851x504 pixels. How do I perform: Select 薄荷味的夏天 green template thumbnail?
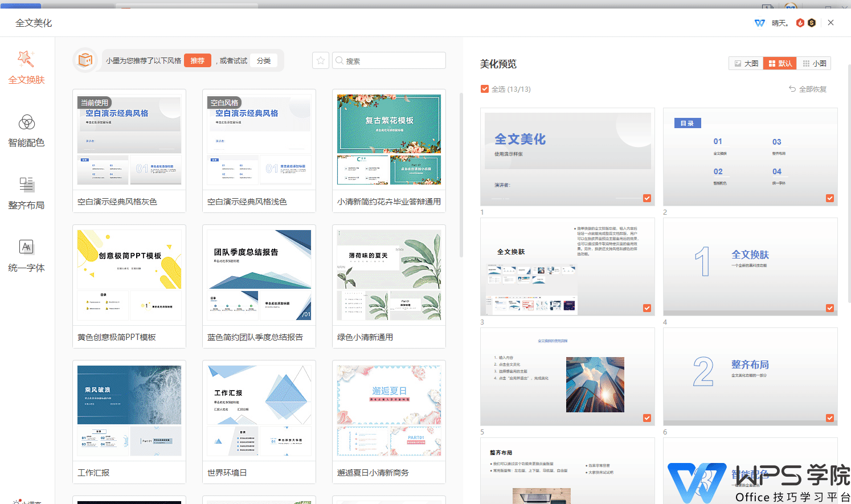389,275
